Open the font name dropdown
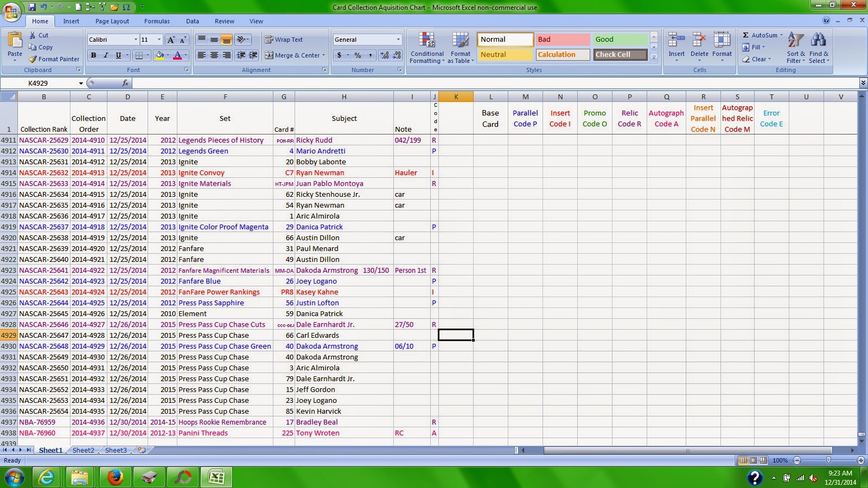This screenshot has height=488, width=868. tap(136, 40)
